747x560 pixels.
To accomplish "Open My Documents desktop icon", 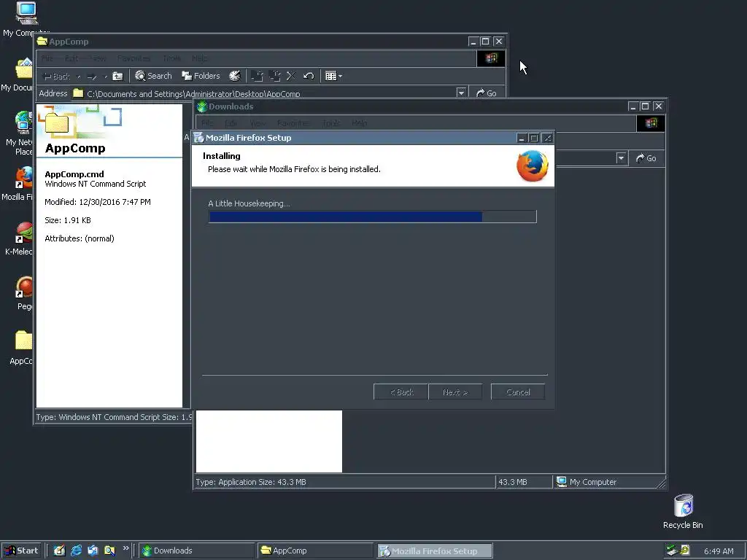I will [19, 75].
